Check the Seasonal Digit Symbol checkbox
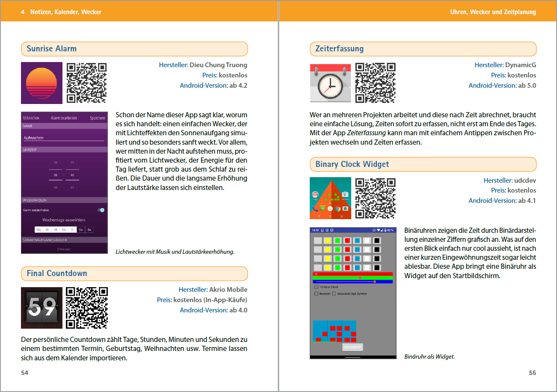557x392 pixels. point(334,294)
